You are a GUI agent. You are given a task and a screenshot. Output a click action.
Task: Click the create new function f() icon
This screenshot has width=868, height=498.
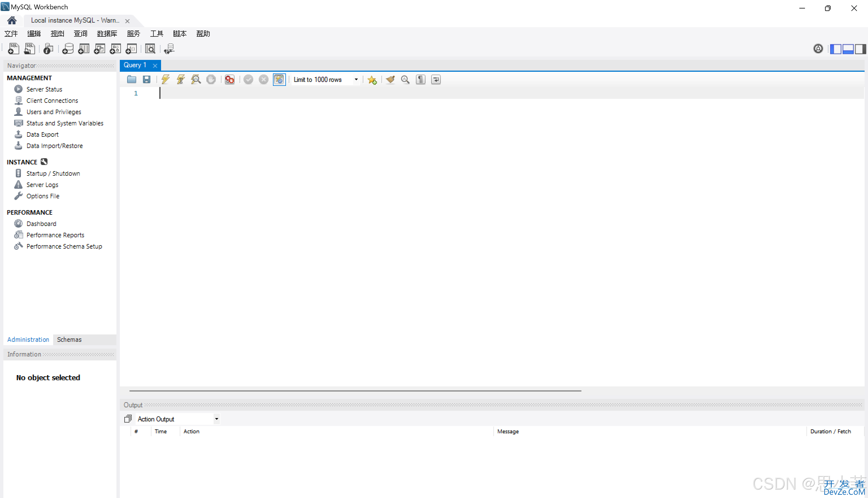coord(131,49)
